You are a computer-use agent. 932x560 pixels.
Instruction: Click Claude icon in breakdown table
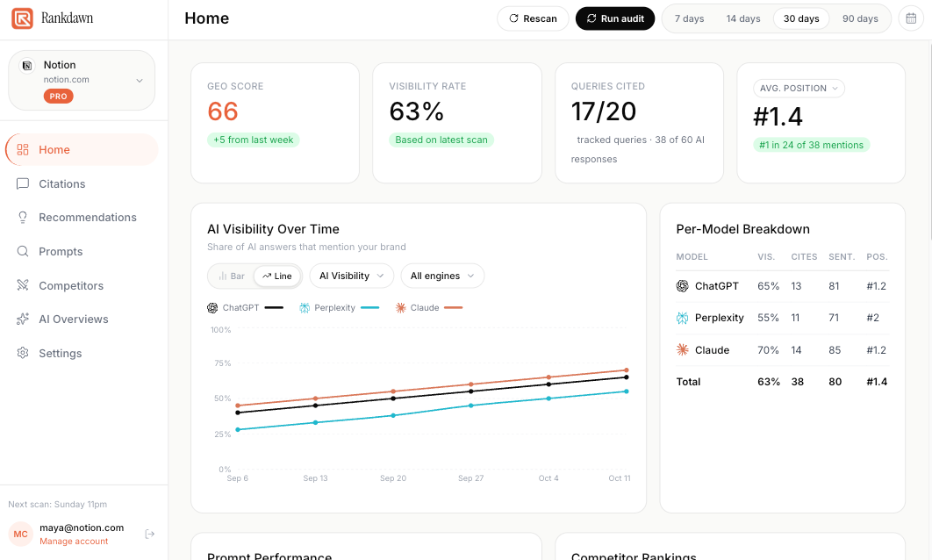(683, 349)
